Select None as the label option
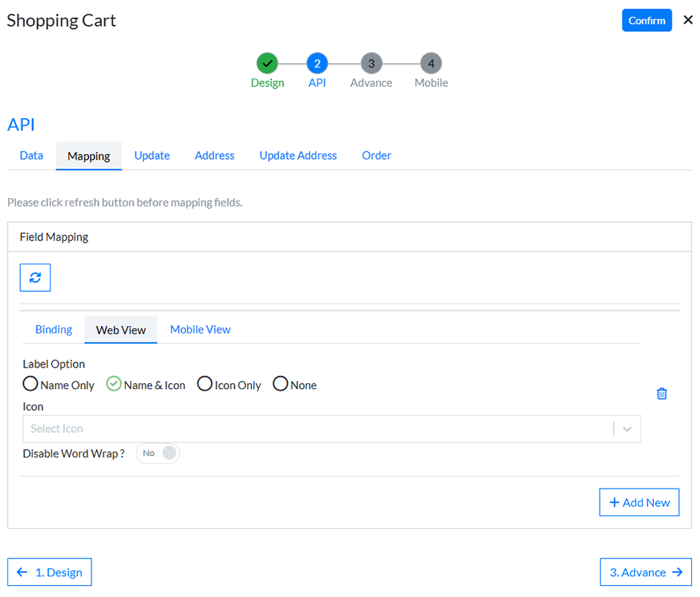 281,385
